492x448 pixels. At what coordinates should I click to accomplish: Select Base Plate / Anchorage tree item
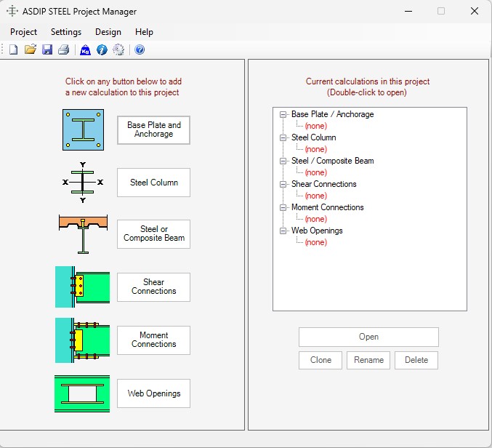[x=333, y=114]
